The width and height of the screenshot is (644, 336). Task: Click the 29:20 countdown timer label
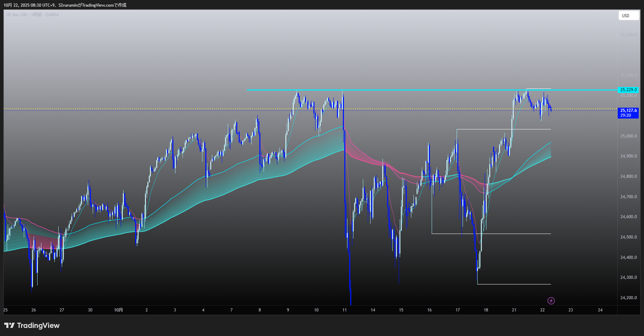(625, 115)
